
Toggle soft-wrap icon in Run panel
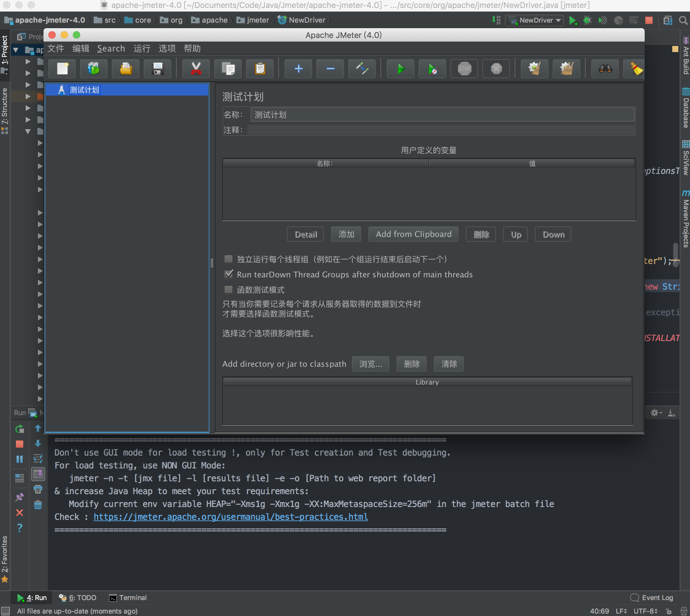38,459
